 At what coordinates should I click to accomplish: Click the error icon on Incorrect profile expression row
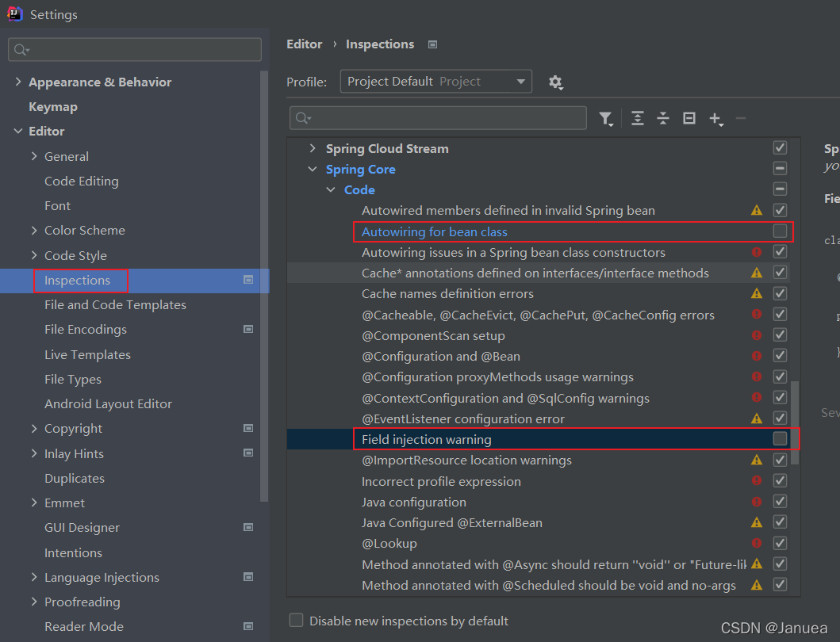(757, 480)
